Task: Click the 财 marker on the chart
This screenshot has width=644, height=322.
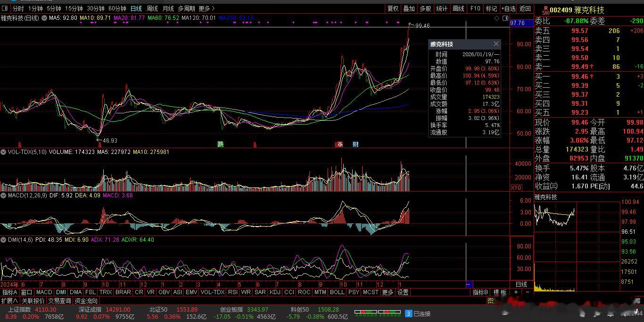Action: (x=355, y=144)
